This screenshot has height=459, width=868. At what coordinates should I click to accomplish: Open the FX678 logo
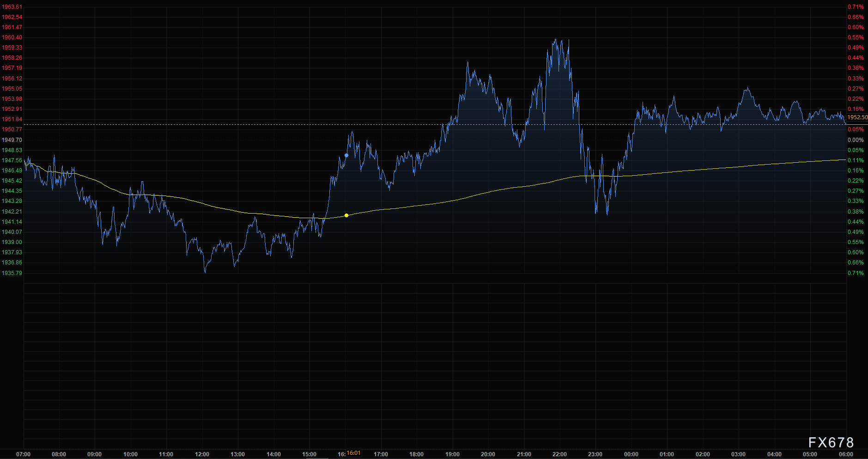coord(831,442)
